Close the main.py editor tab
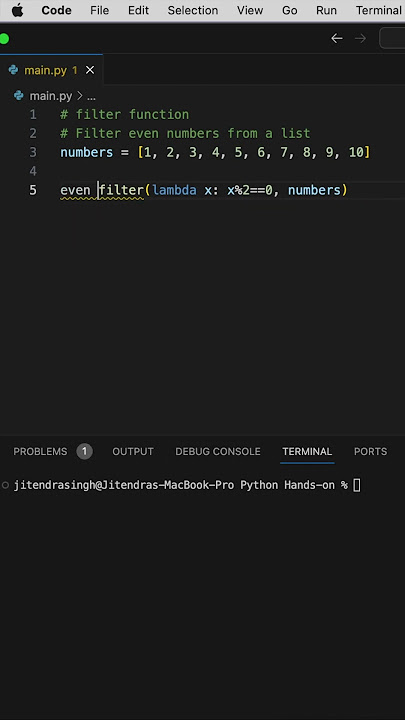 tap(90, 70)
